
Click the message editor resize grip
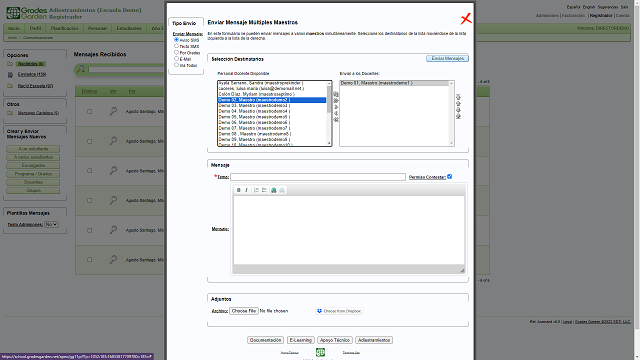click(x=462, y=270)
